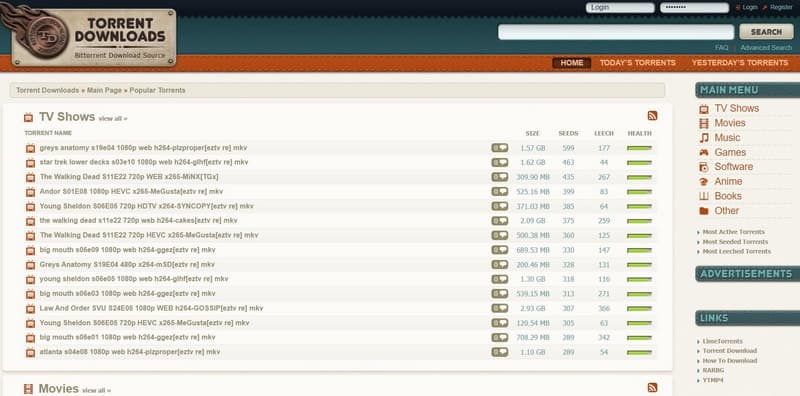The height and width of the screenshot is (396, 800).
Task: Go to the HOME tab
Action: [571, 63]
